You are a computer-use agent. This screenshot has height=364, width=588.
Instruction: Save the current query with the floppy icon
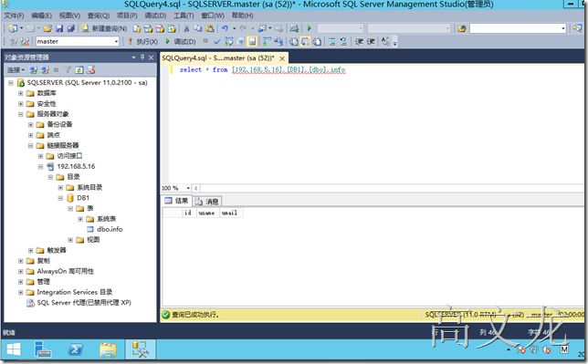click(x=58, y=28)
